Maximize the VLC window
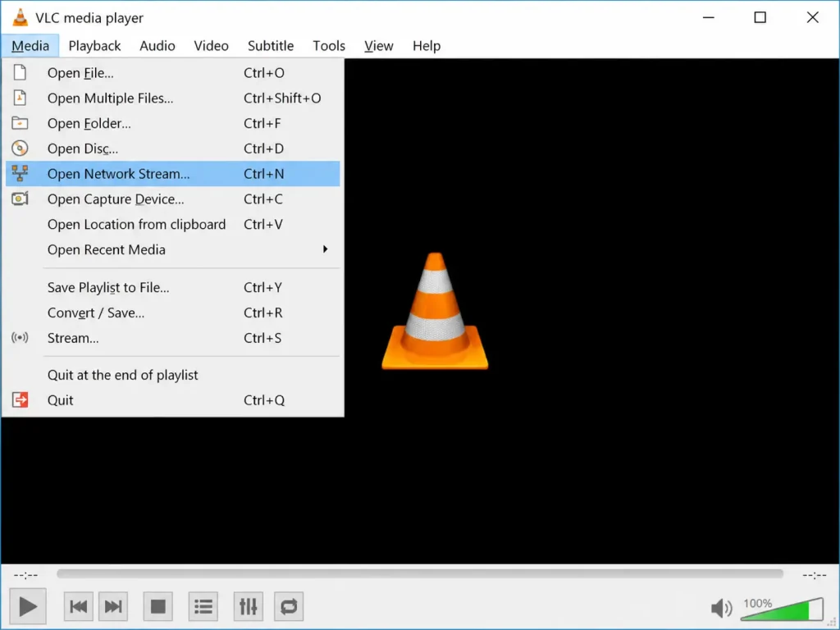 [760, 17]
